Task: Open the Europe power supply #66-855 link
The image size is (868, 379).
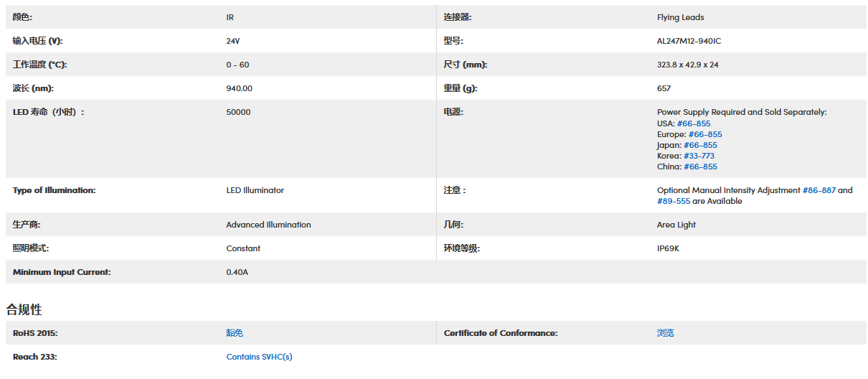Action: tap(705, 134)
